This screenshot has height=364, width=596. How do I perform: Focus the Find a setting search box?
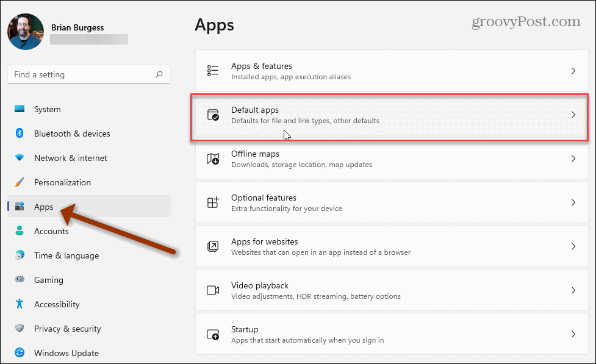coord(89,74)
